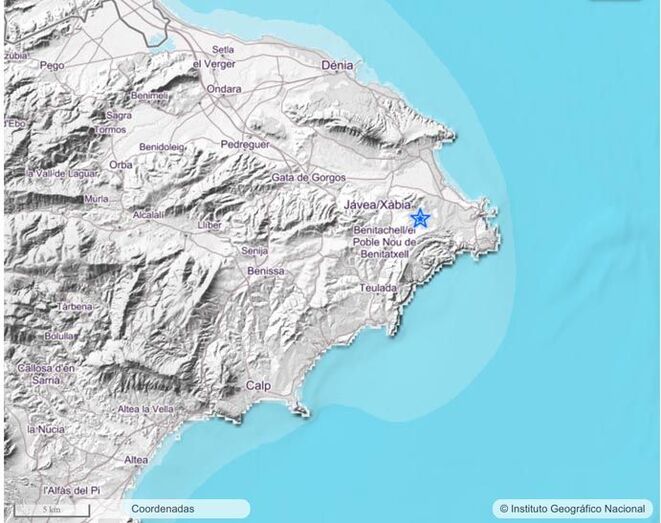Select the el Verger label

[x=214, y=64]
